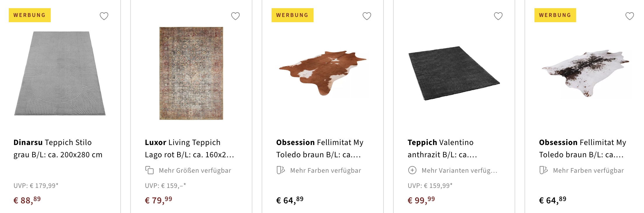644x213 pixels.
Task: View the oriental Luxor rug image
Action: click(191, 74)
